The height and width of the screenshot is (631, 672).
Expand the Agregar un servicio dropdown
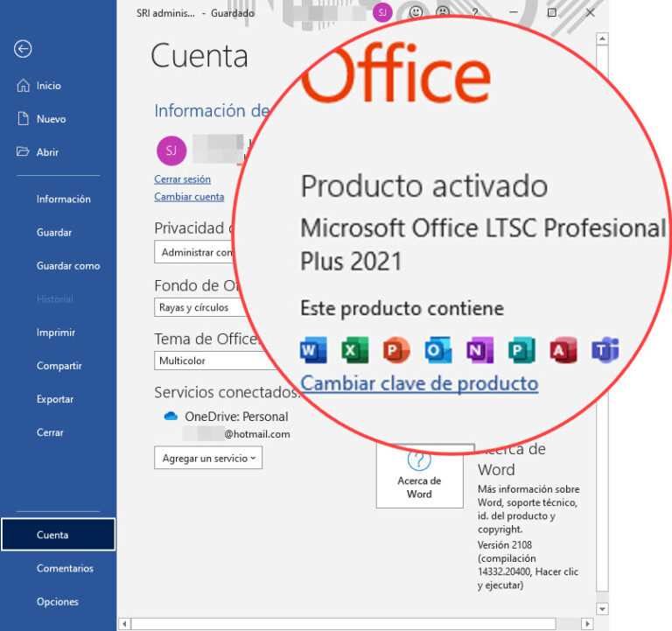(208, 459)
